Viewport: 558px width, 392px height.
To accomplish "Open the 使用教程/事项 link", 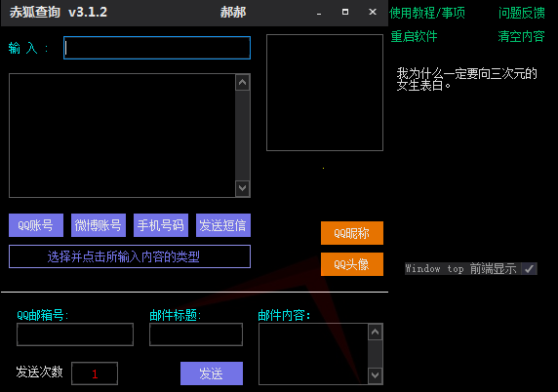I will [x=427, y=13].
